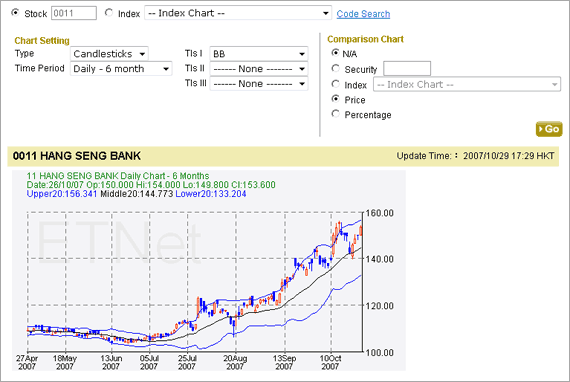Select the Percentage radio button

(x=335, y=114)
